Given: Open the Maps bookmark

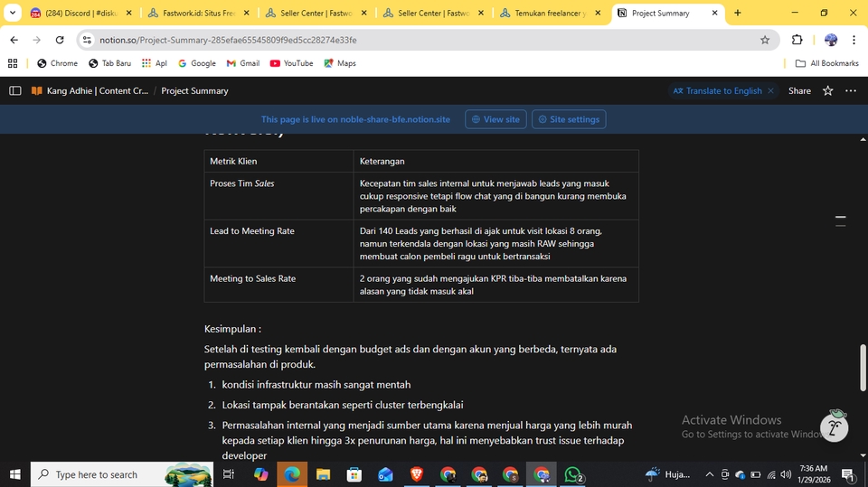Looking at the screenshot, I should (x=340, y=63).
